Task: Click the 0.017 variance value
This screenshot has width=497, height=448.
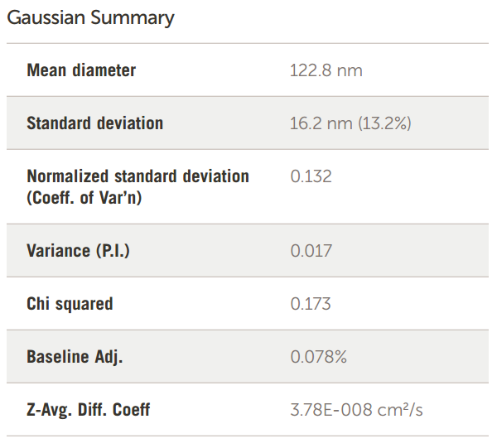Action: coord(311,251)
